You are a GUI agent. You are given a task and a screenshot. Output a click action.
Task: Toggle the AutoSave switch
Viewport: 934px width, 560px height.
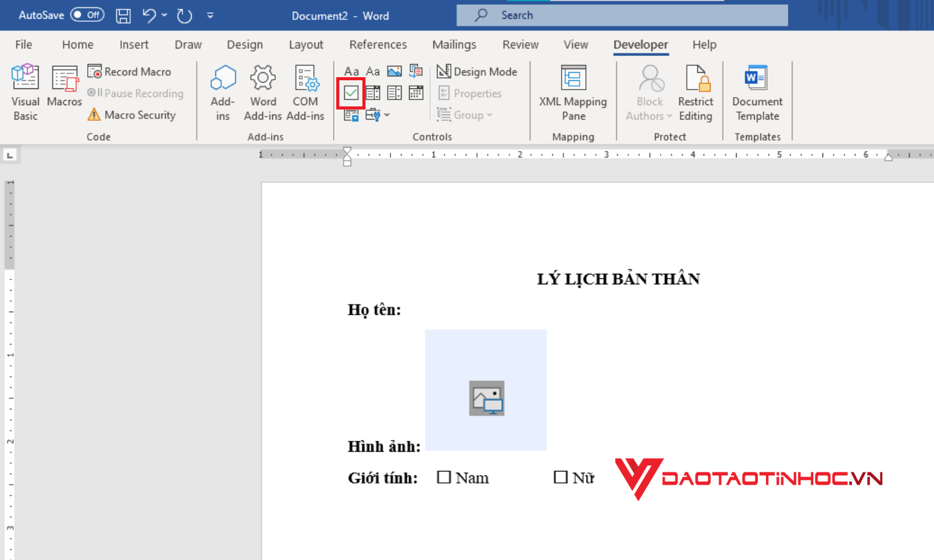pos(87,14)
